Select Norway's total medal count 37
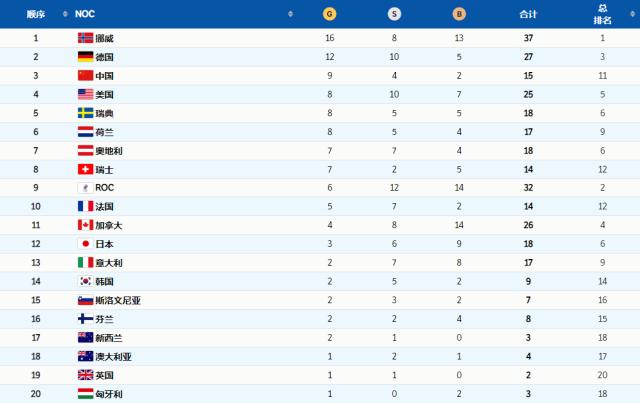Viewport: 640px width, 403px height. point(529,38)
